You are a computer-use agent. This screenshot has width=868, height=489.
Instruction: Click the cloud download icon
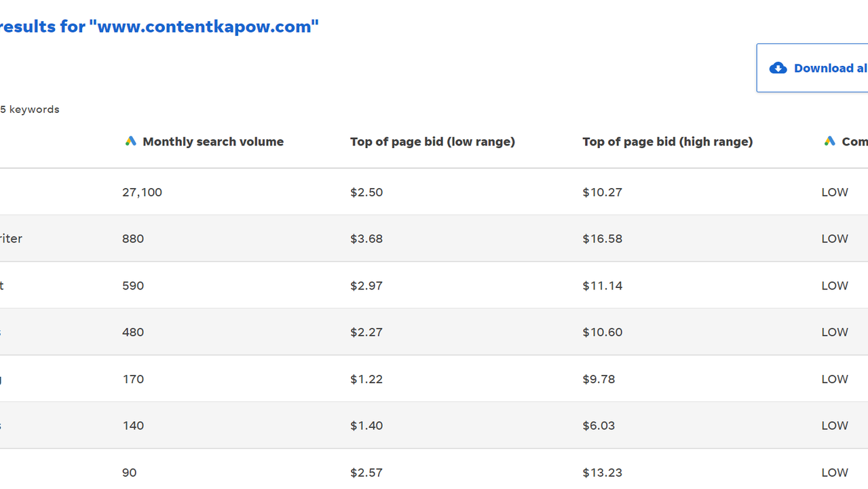click(778, 68)
